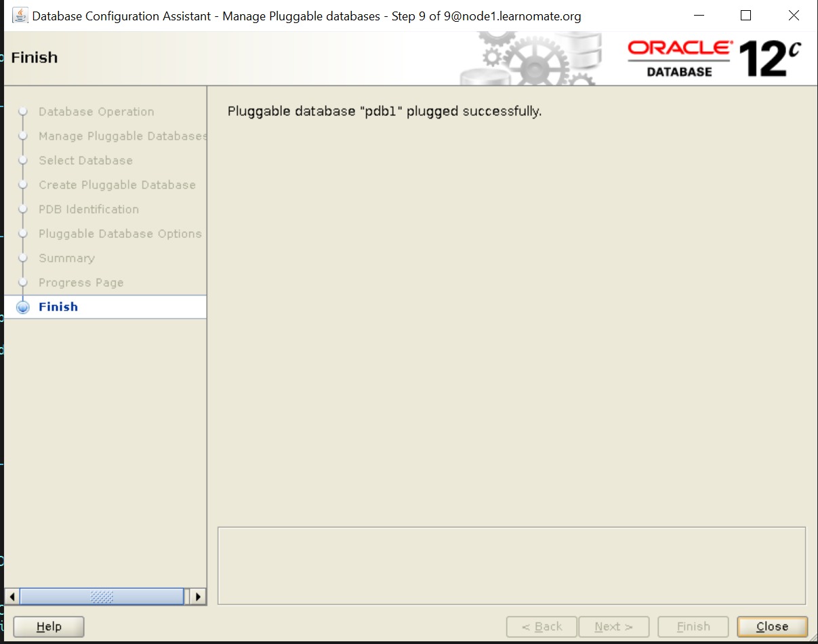The image size is (818, 644).
Task: Go to the Select Database step
Action: tap(85, 161)
